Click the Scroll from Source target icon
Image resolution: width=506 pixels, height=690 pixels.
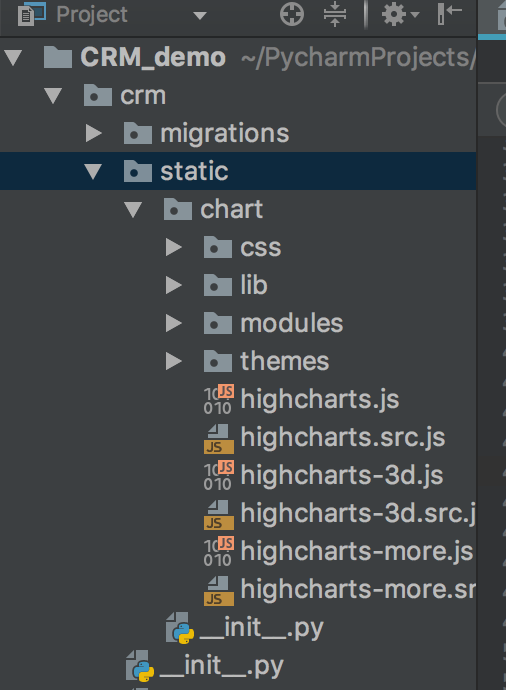tap(292, 15)
